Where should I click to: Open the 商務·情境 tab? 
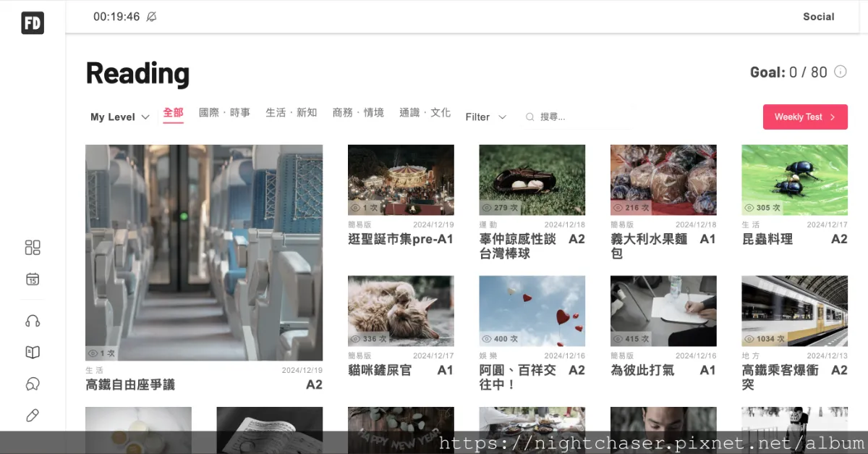[x=358, y=113]
